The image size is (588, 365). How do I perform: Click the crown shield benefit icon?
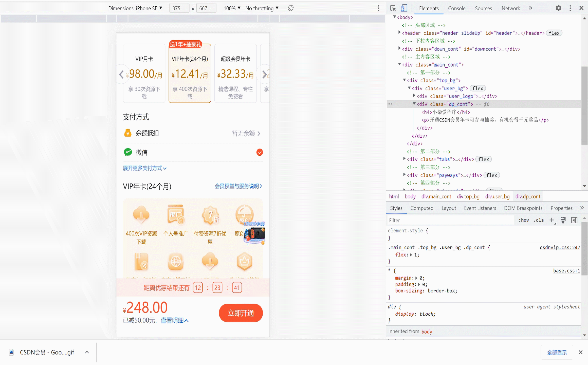(x=244, y=261)
